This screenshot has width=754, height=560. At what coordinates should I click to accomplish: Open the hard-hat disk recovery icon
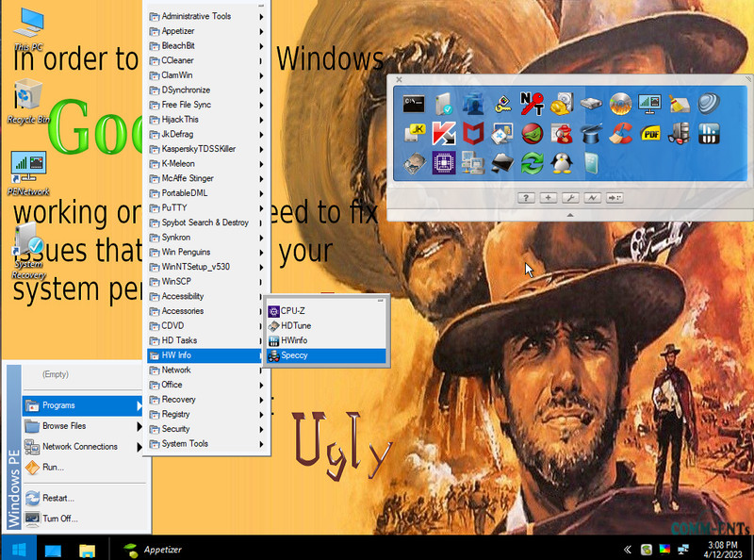click(562, 104)
